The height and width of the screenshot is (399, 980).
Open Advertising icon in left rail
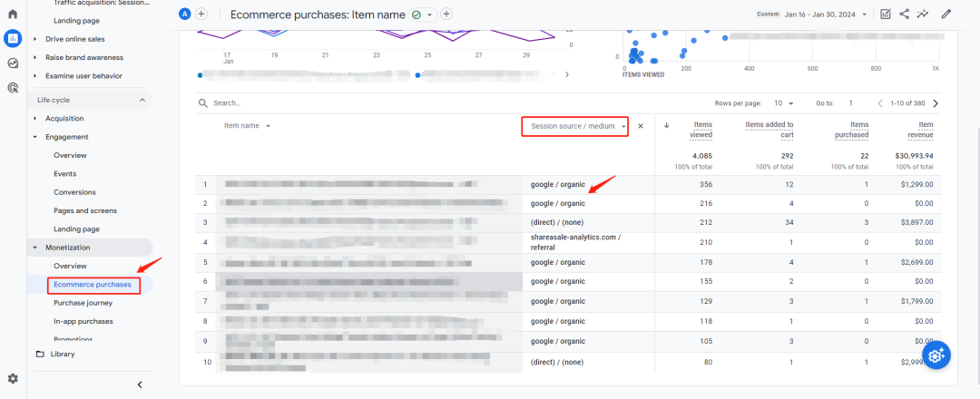click(x=13, y=88)
